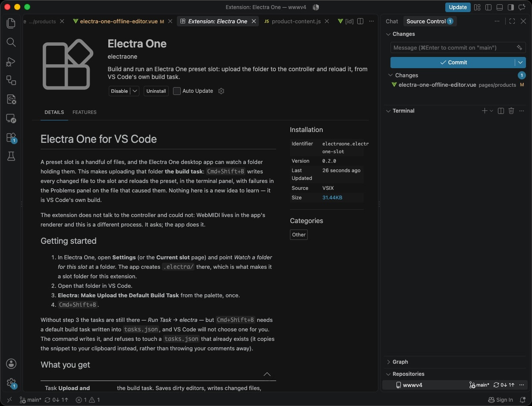Click the Update button in title bar
Viewport: 532px width, 406px height.
click(x=458, y=7)
